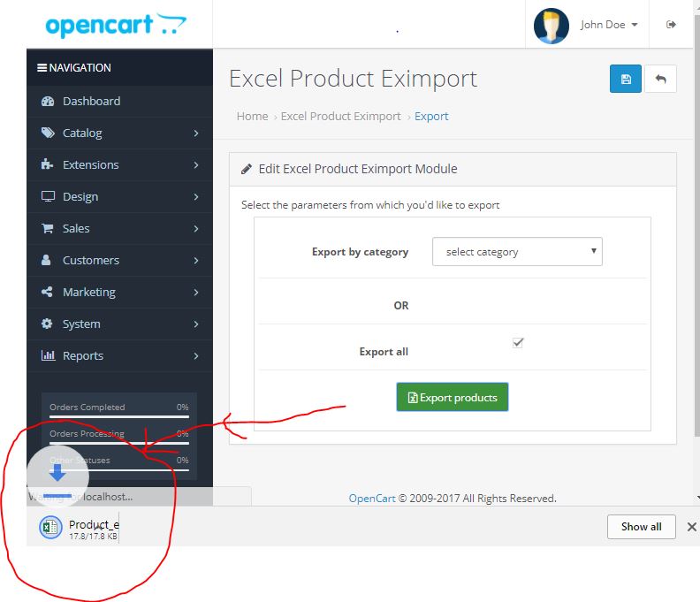Open the John Doe user dropdown

608,25
